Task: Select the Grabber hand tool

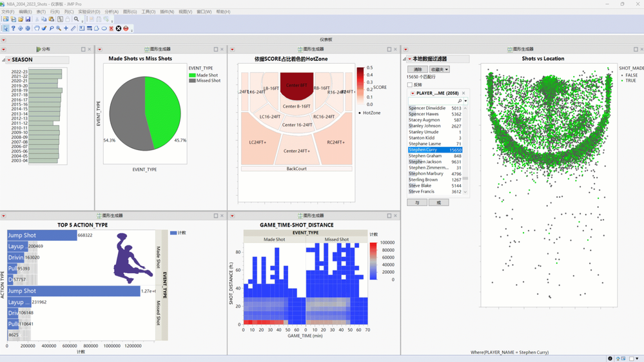Action: [37, 28]
